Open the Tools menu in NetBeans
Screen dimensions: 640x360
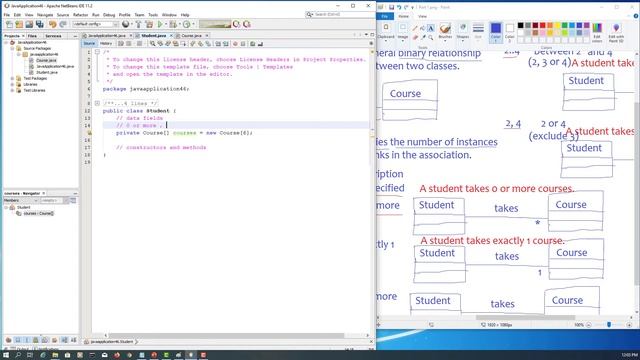[x=153, y=15]
